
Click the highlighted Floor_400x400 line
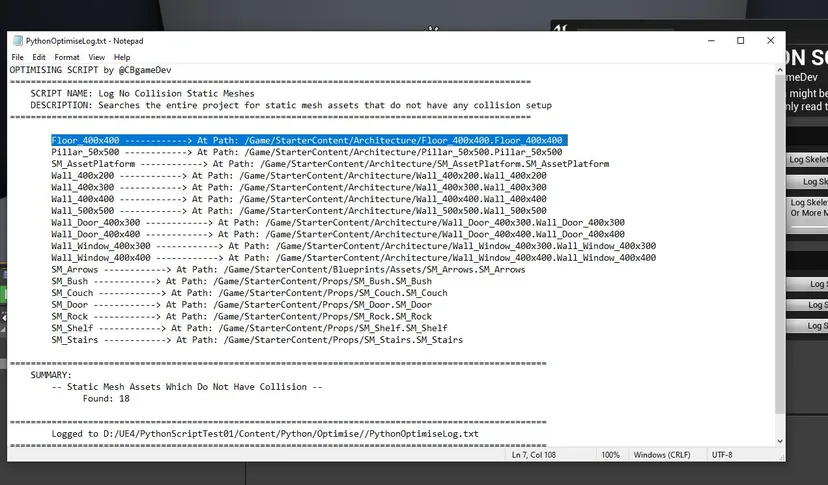point(309,140)
